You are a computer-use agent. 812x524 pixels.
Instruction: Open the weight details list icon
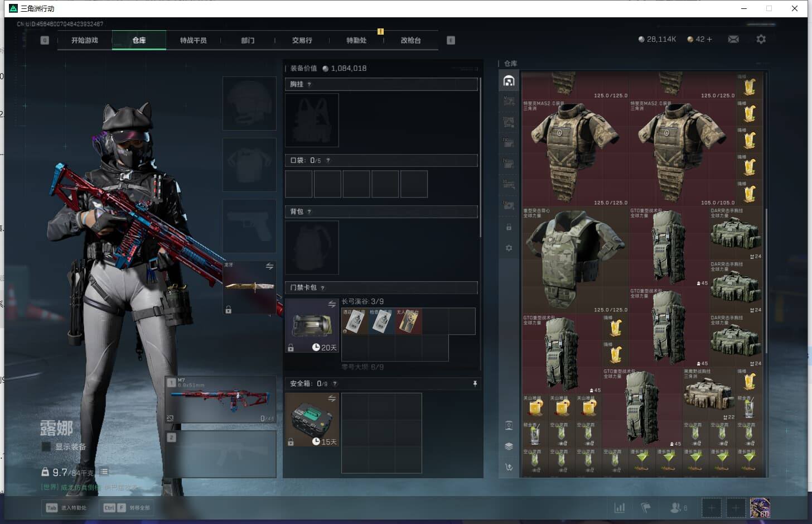104,472
